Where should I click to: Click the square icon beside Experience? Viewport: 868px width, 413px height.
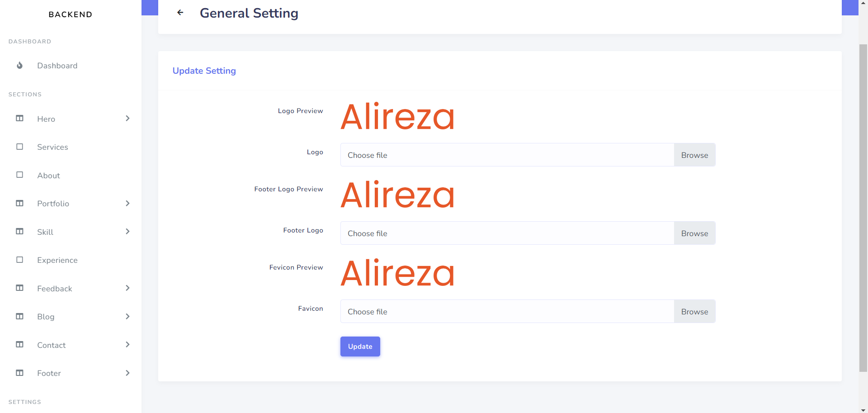coord(20,260)
